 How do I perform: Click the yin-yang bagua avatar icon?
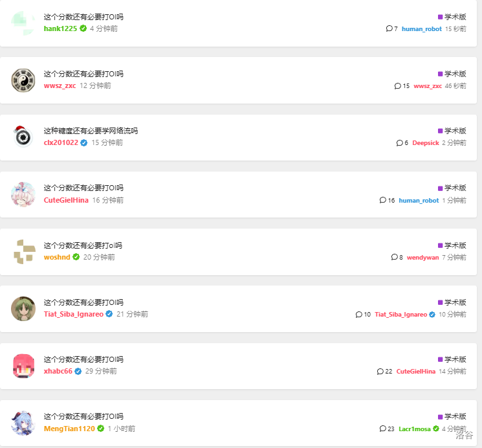23,80
